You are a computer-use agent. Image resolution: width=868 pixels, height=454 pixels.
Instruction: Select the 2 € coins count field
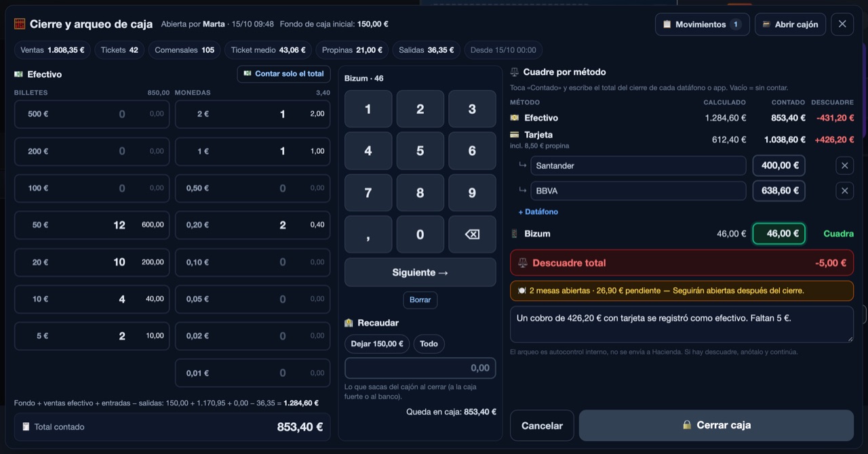coord(252,114)
